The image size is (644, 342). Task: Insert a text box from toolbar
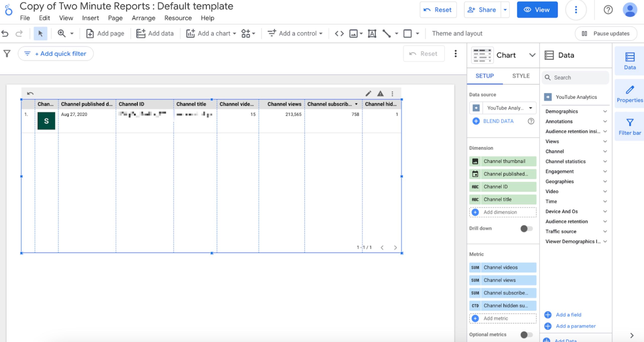click(x=372, y=33)
